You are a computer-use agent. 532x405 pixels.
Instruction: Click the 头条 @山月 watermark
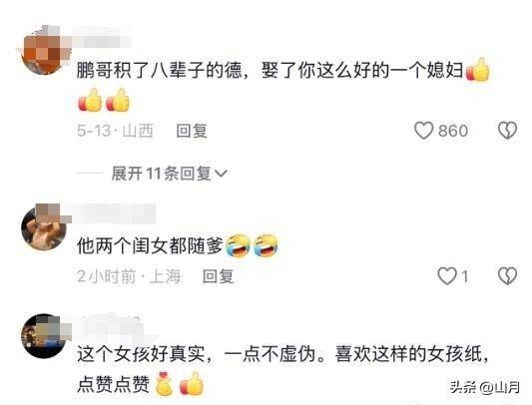click(x=485, y=387)
